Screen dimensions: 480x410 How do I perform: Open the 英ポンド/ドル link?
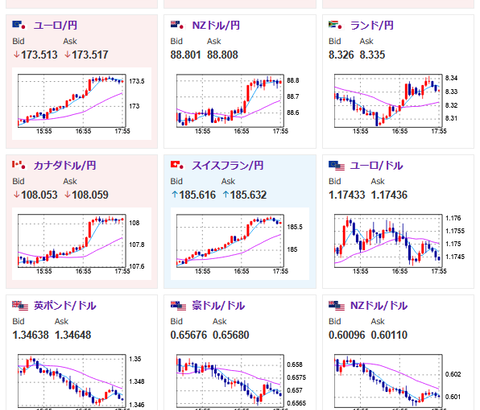(x=65, y=306)
